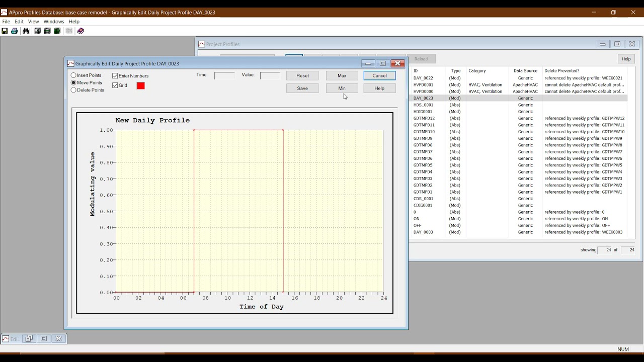Click Help button in Project Profiles window
This screenshot has height=362, width=644.
(x=626, y=59)
